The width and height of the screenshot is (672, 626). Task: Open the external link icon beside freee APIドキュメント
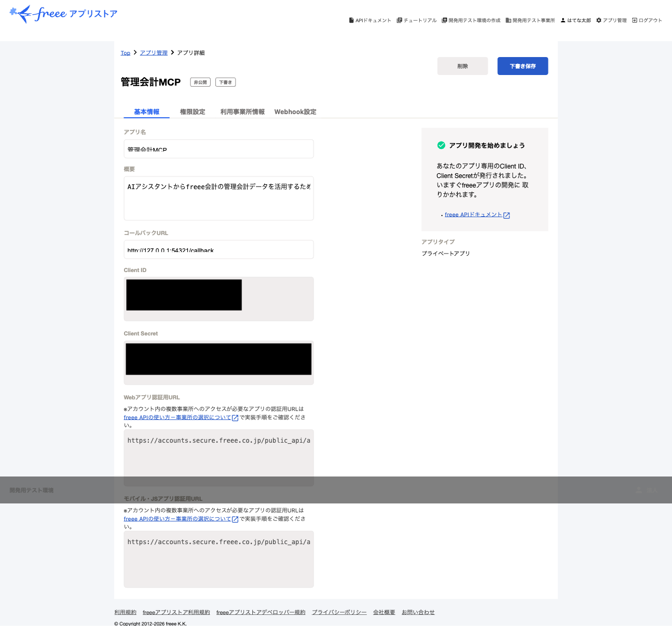coord(507,215)
